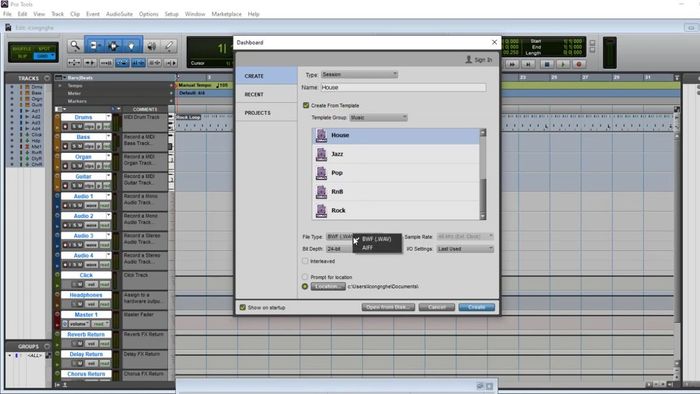This screenshot has height=394, width=700.
Task: Click the transport Fast Forward button
Action: [x=512, y=64]
